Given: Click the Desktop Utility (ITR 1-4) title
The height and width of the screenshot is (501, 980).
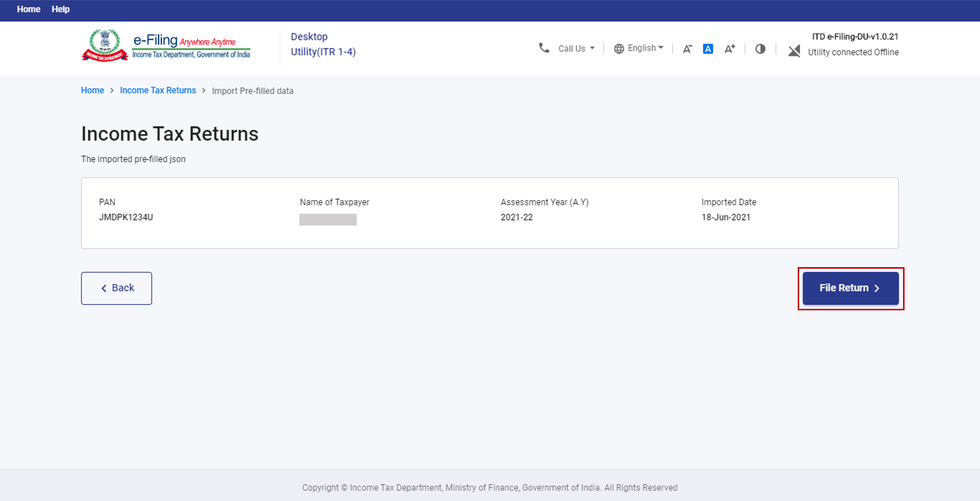Looking at the screenshot, I should [x=323, y=44].
